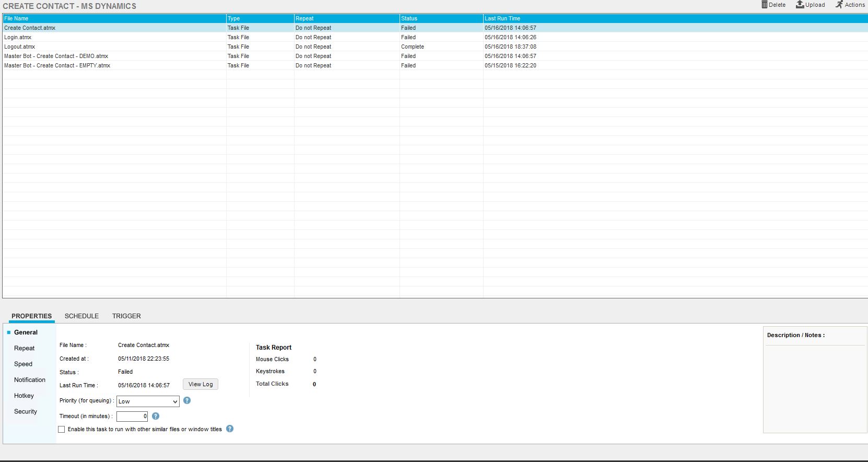This screenshot has height=462, width=868.
Task: Click help icon beside similar files checkbox
Action: [x=230, y=429]
